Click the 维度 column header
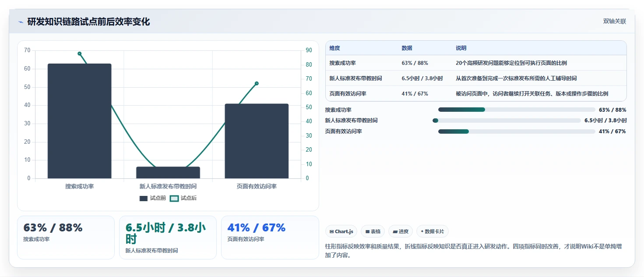The image size is (644, 277). (x=335, y=48)
